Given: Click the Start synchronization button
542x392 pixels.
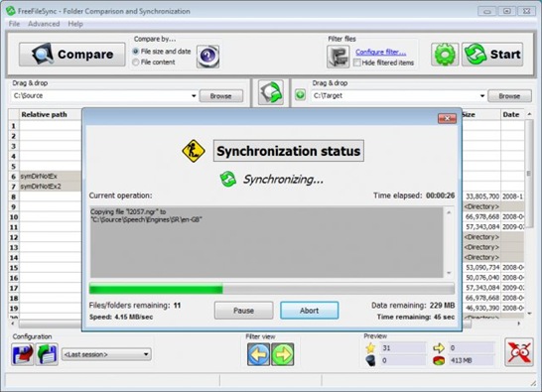Looking at the screenshot, I should tap(492, 55).
